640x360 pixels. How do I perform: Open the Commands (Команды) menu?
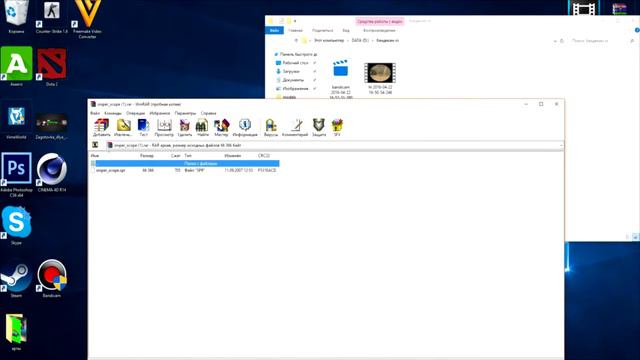[x=113, y=113]
